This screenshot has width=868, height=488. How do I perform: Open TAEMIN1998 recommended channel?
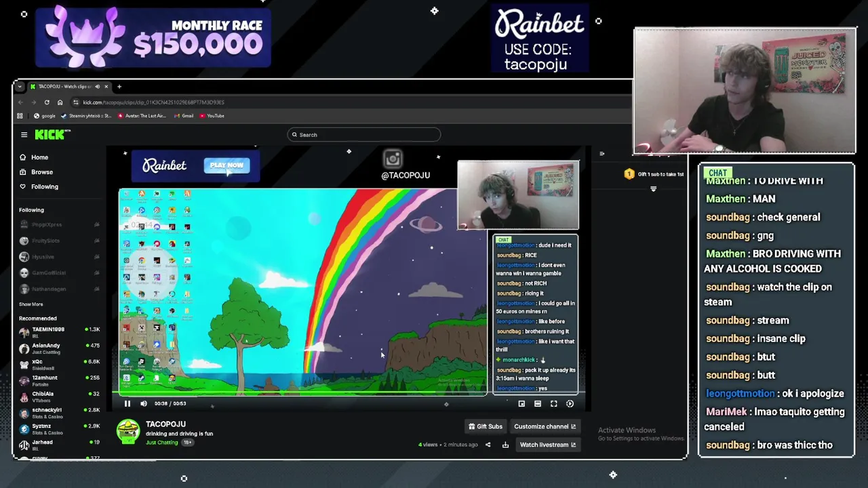click(x=59, y=331)
